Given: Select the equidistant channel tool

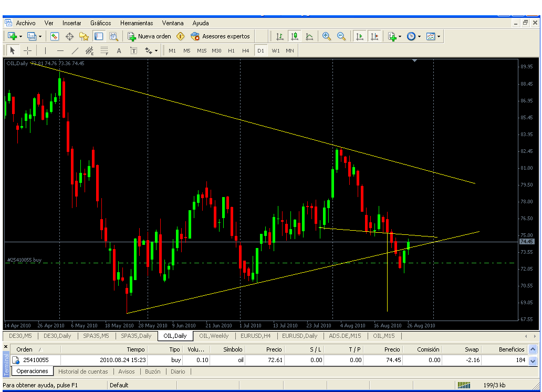Looking at the screenshot, I should [x=89, y=51].
